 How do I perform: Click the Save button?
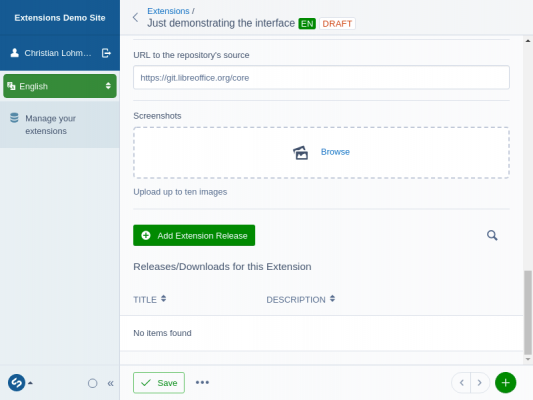point(159,383)
